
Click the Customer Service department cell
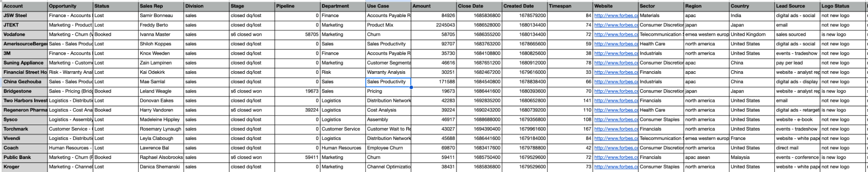point(343,129)
